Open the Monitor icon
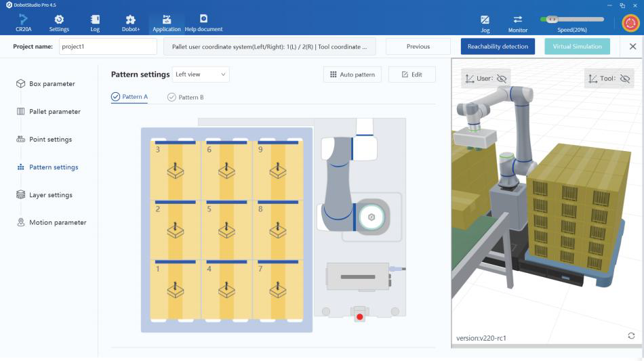The width and height of the screenshot is (644, 361). click(x=518, y=22)
